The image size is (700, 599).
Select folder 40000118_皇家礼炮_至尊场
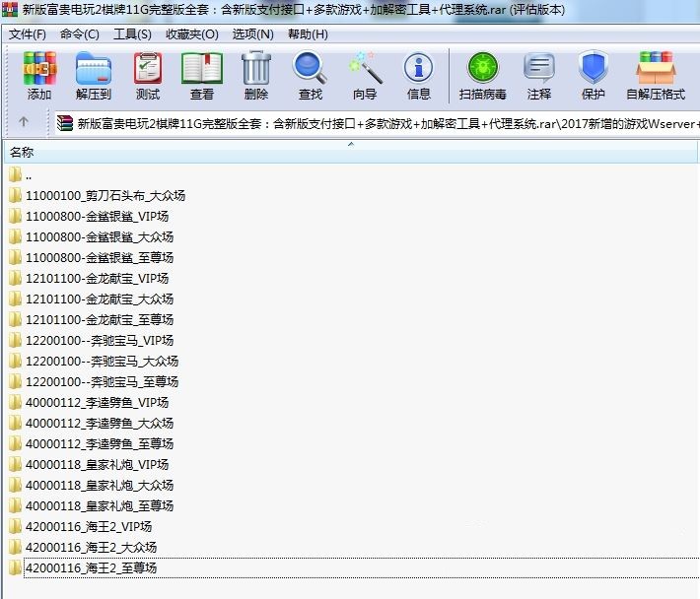pos(100,505)
